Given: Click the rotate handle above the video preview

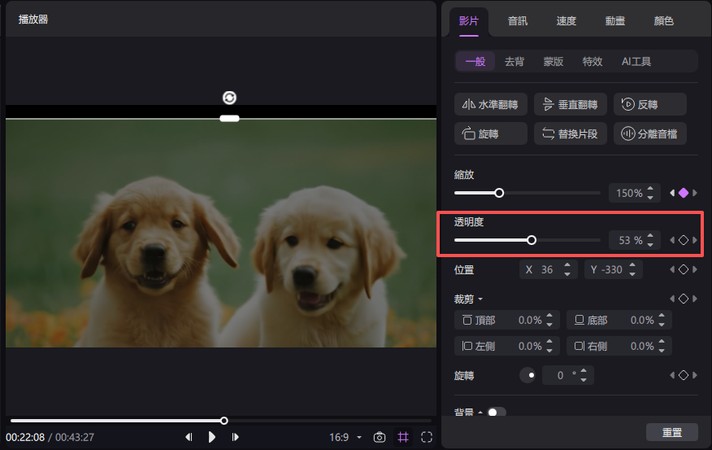Looking at the screenshot, I should pyautogui.click(x=229, y=98).
